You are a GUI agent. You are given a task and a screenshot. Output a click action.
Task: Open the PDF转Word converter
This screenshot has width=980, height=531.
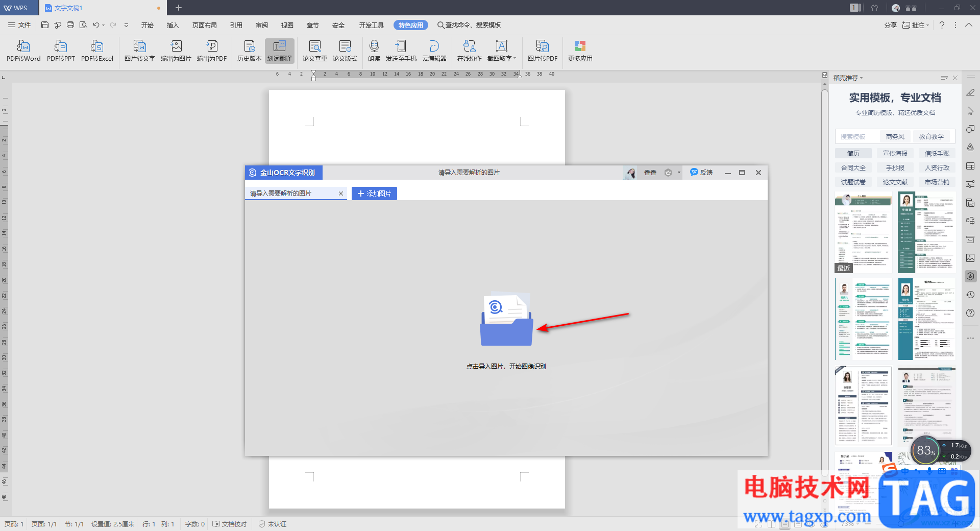click(x=23, y=51)
